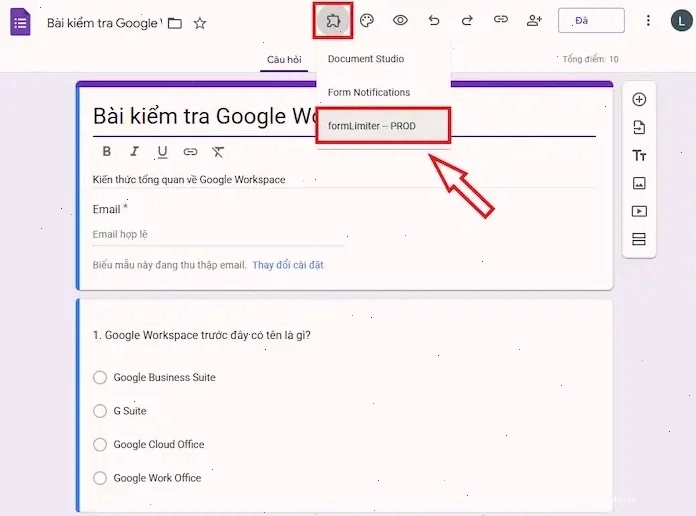Add collaborators icon
This screenshot has height=516, width=696.
click(x=534, y=20)
